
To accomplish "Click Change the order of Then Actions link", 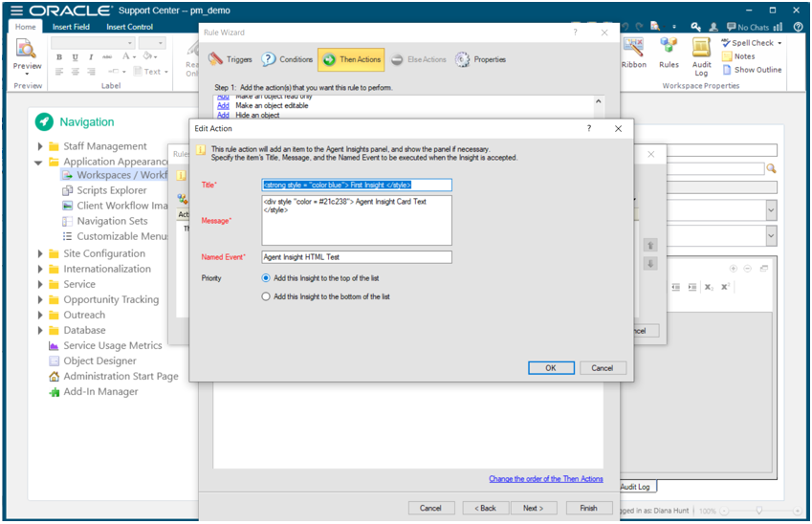I will (546, 479).
